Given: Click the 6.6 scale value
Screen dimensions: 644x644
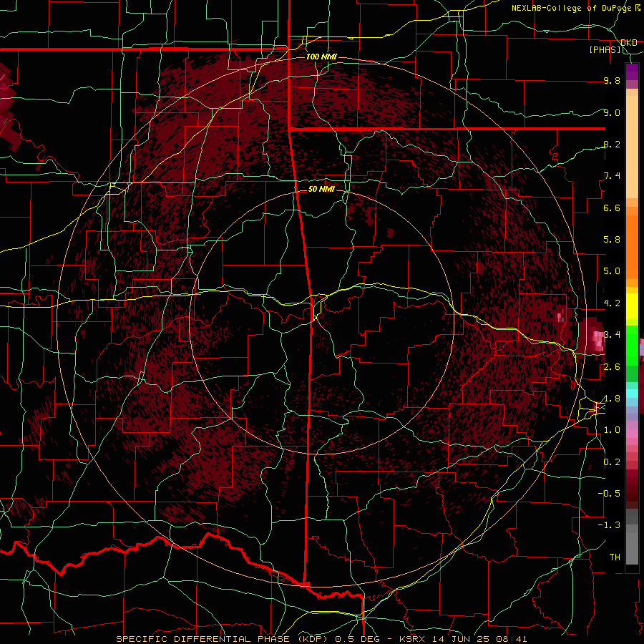Looking at the screenshot, I should pyautogui.click(x=612, y=208).
